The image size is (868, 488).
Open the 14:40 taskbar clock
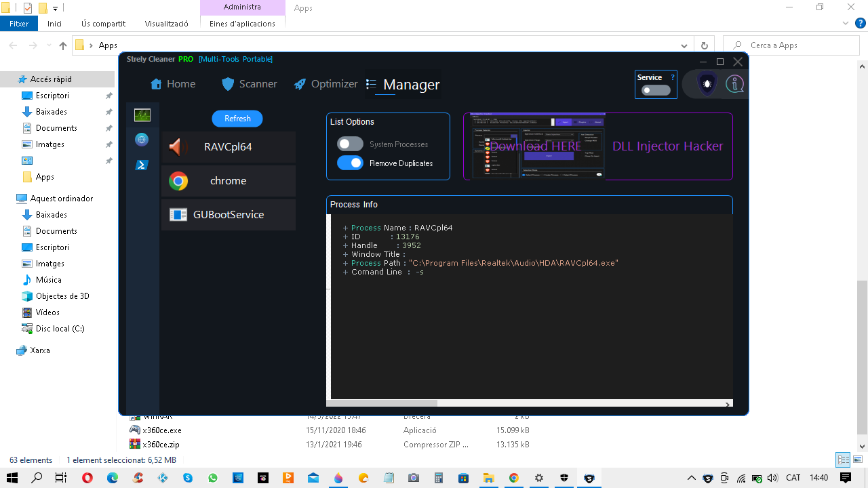[819, 478]
